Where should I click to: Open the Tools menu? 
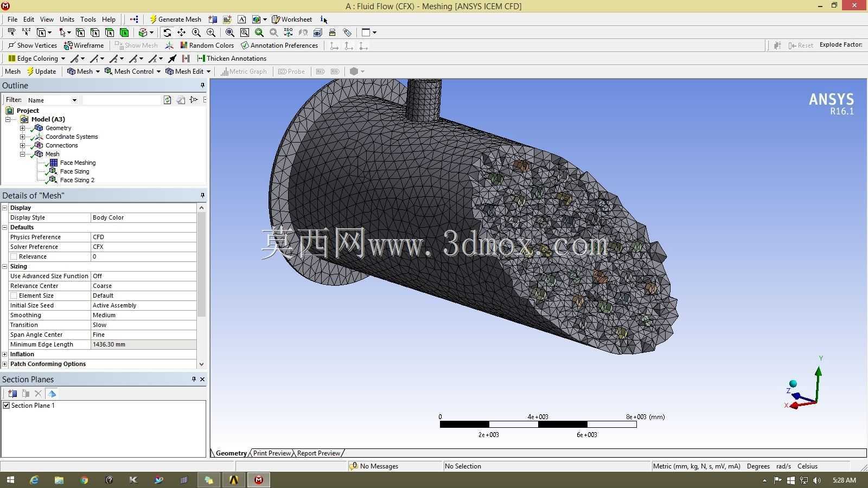tap(88, 20)
